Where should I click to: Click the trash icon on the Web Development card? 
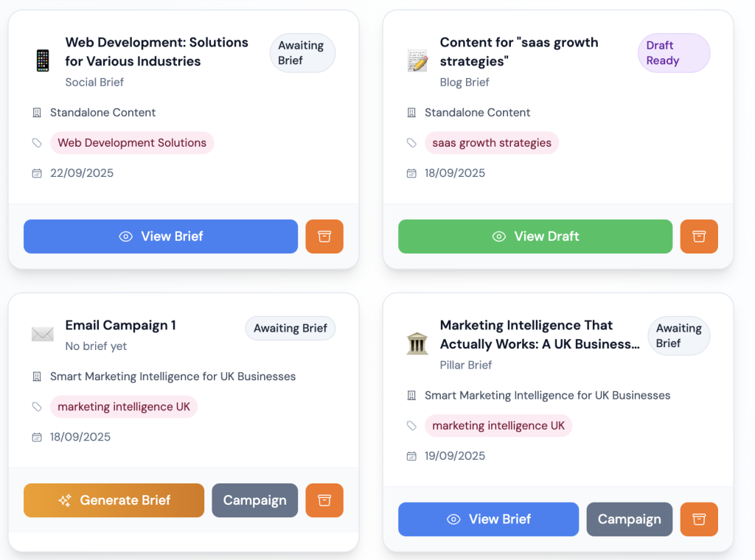click(324, 236)
